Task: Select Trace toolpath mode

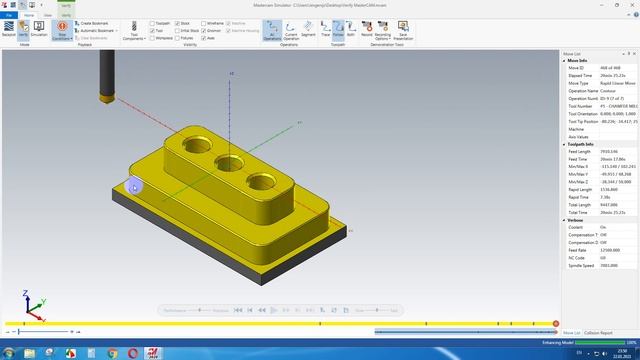Action: pyautogui.click(x=325, y=29)
